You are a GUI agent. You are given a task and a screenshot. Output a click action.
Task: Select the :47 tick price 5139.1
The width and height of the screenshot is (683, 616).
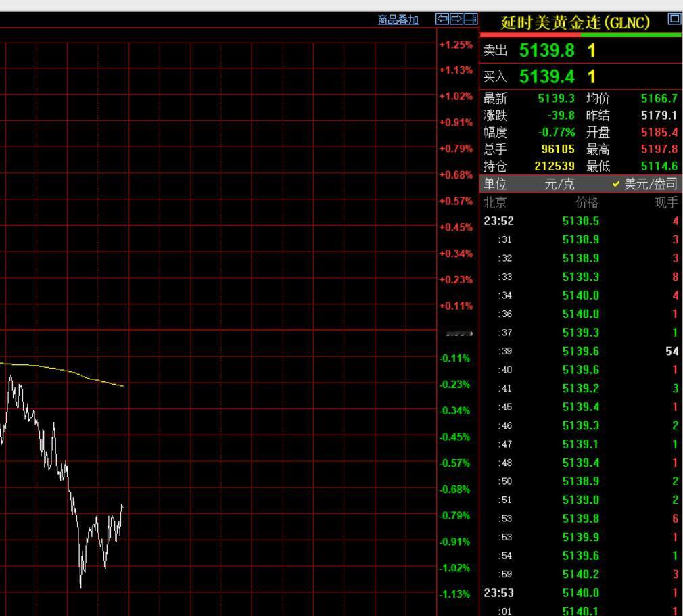click(581, 444)
